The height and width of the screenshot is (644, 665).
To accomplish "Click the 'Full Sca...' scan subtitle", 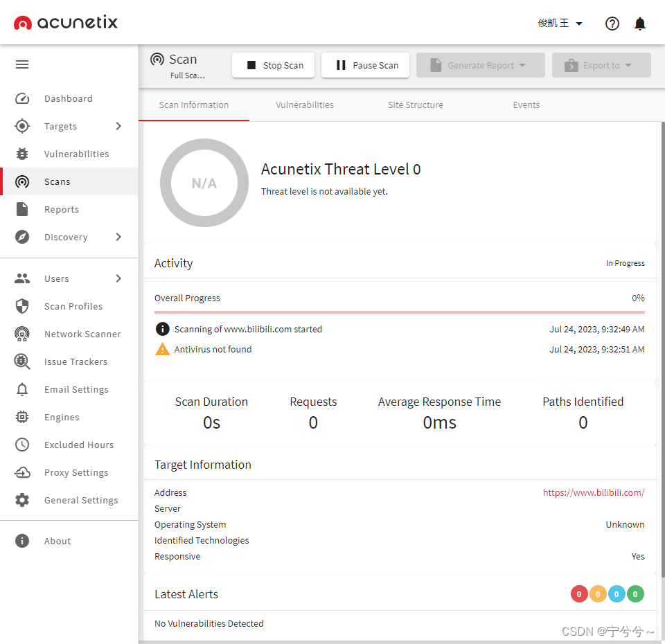I will click(188, 75).
